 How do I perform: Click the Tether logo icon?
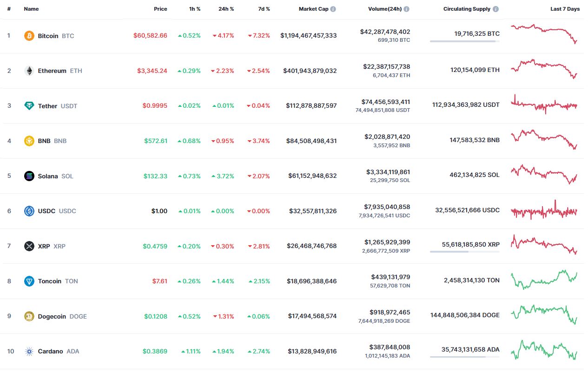(x=29, y=106)
